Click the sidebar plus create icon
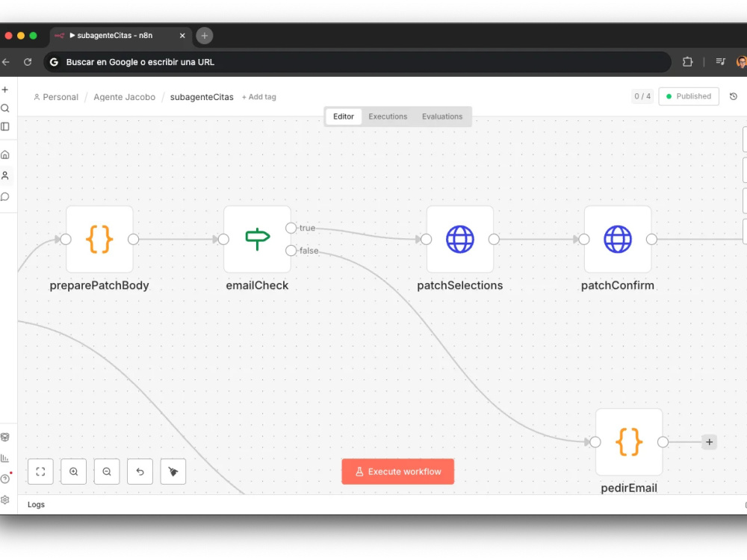 click(x=5, y=90)
